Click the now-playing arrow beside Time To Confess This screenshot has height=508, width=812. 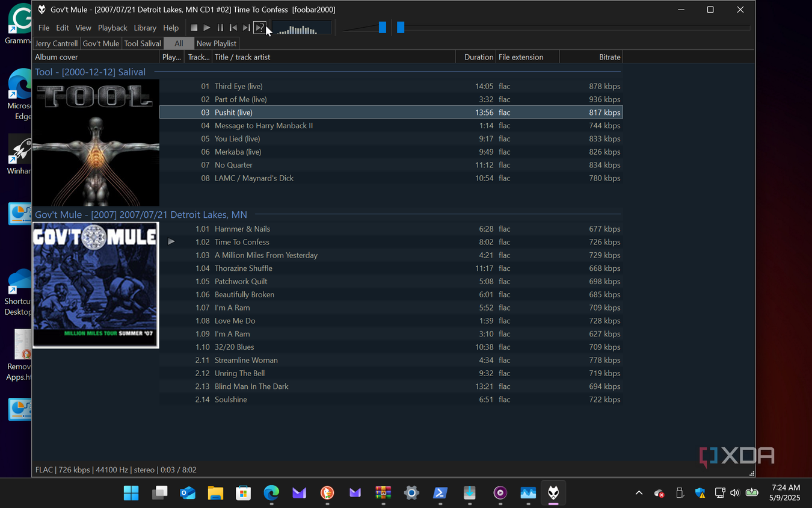(x=171, y=242)
